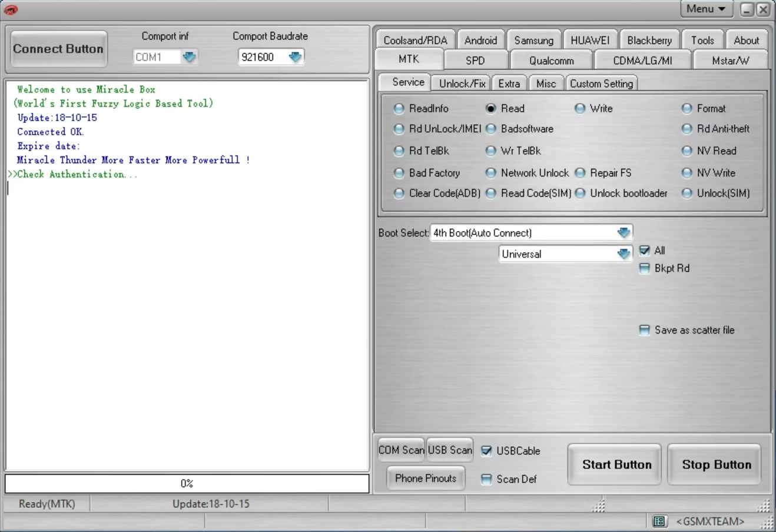Open the Unlock/Fix sub-tab

coord(462,84)
